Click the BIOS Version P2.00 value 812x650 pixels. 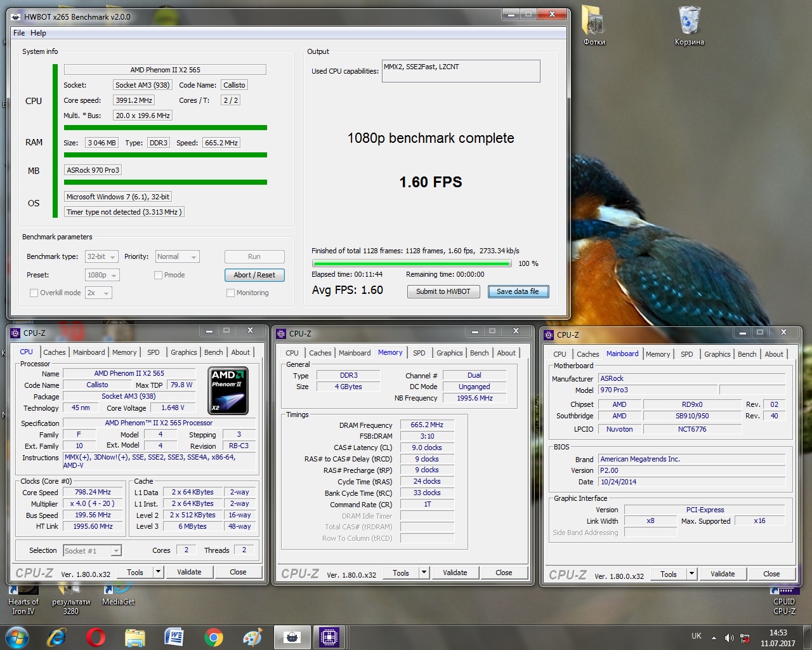tap(691, 470)
